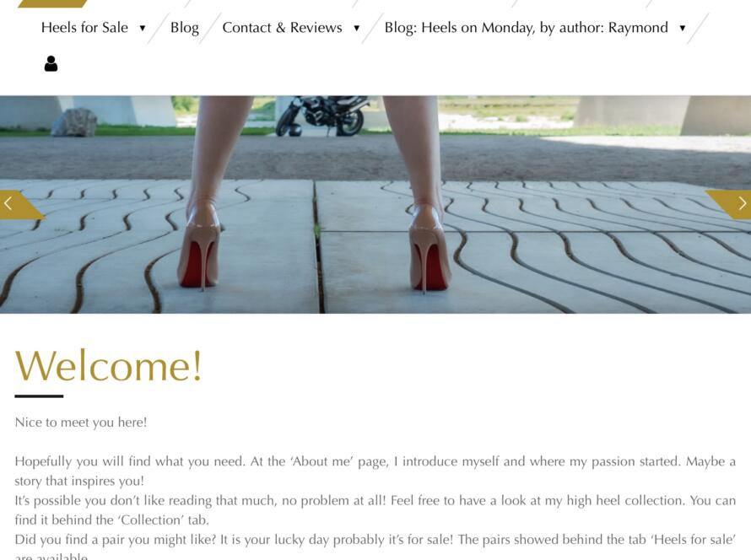
Task: Click the Welcome! heading
Action: coord(109,366)
